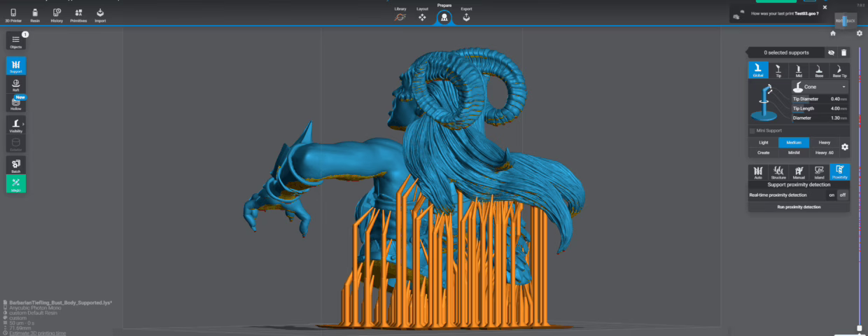Viewport: 868px width, 336px height.
Task: Open the 3D Printer settings
Action: pyautogui.click(x=13, y=15)
